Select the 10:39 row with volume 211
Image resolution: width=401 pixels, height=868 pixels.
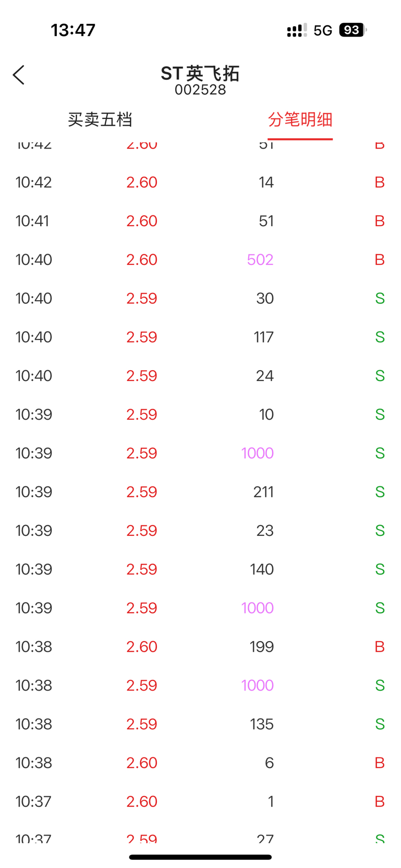(x=200, y=492)
